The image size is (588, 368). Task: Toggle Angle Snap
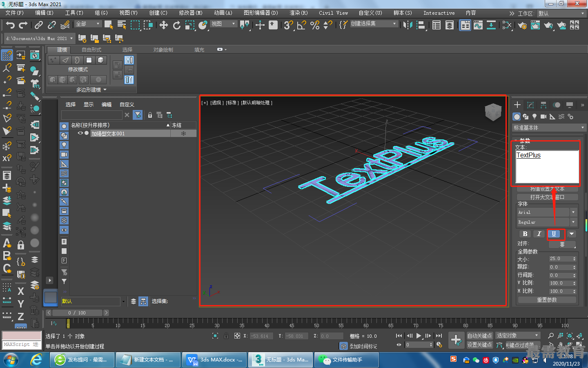(x=302, y=25)
